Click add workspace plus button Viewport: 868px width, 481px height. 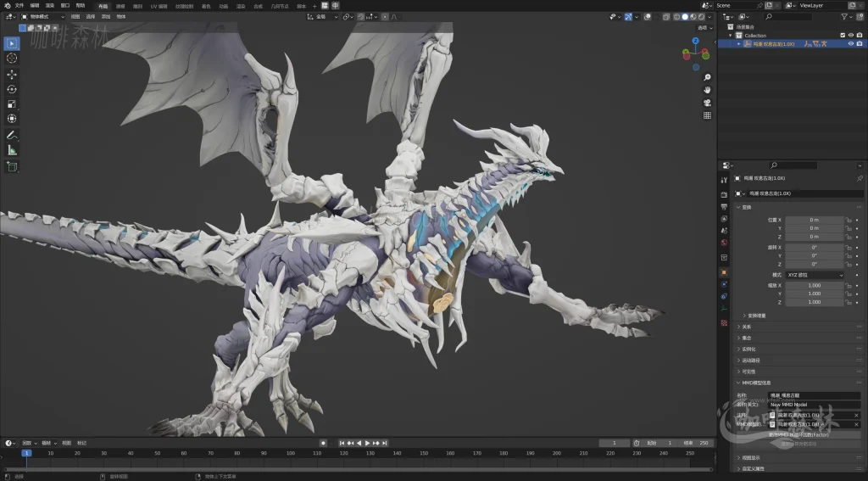coord(315,6)
